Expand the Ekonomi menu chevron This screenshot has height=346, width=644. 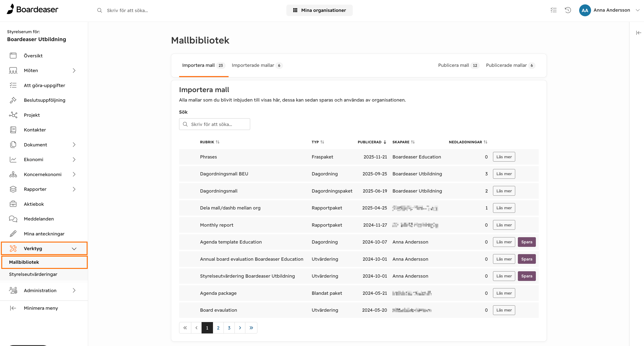(x=74, y=160)
